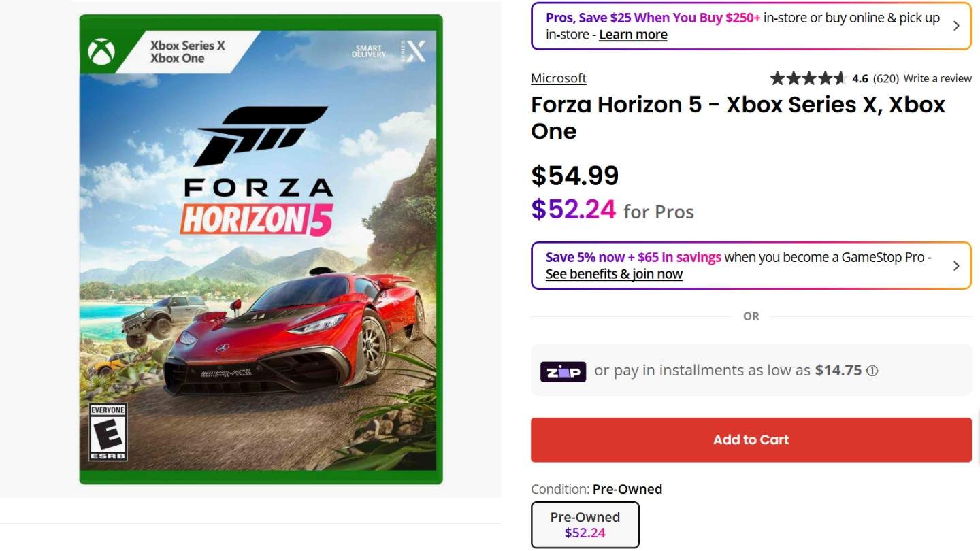The height and width of the screenshot is (551, 980).
Task: Follow the See benefits & join now link
Action: coord(614,274)
